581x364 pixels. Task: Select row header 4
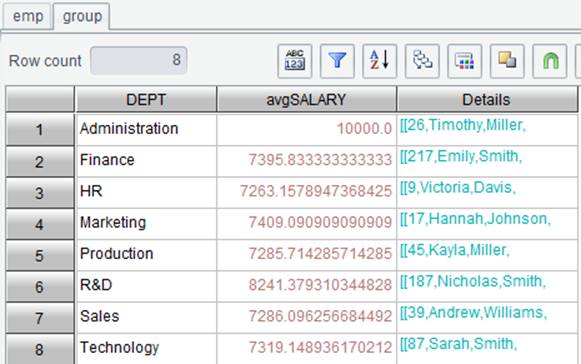40,224
